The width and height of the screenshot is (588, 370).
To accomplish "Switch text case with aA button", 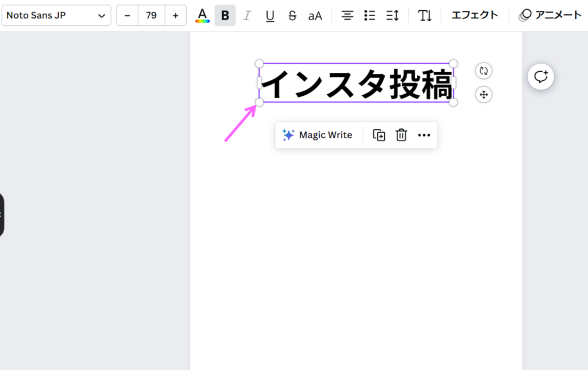I will click(315, 15).
